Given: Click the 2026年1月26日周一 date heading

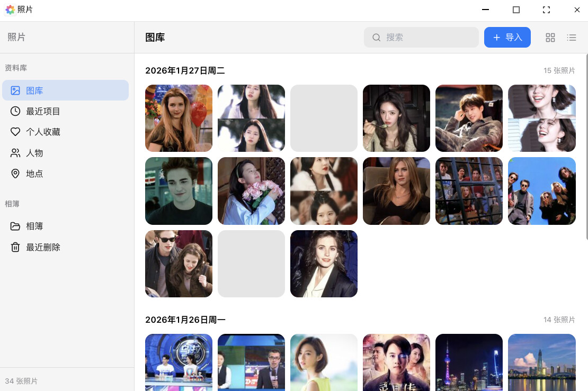Looking at the screenshot, I should (185, 320).
